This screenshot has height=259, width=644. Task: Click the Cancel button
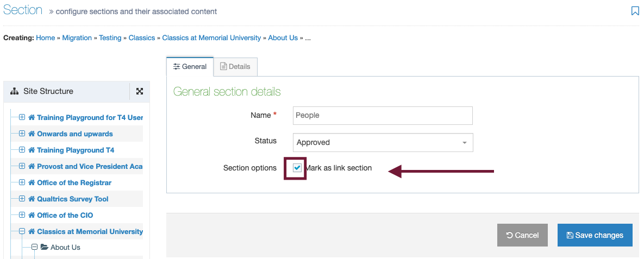[x=522, y=235]
